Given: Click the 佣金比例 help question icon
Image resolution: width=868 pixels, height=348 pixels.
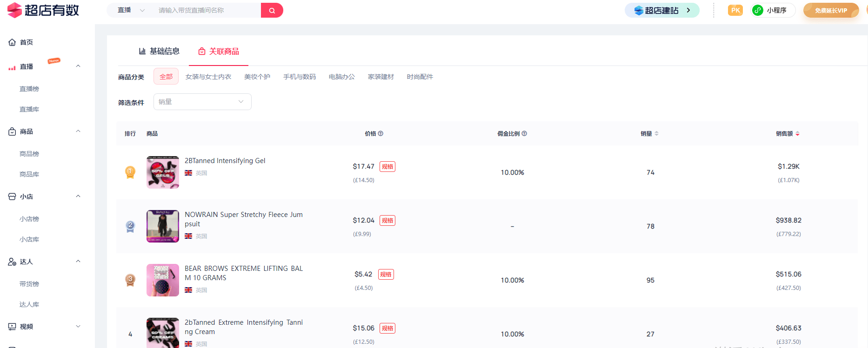Looking at the screenshot, I should (524, 134).
